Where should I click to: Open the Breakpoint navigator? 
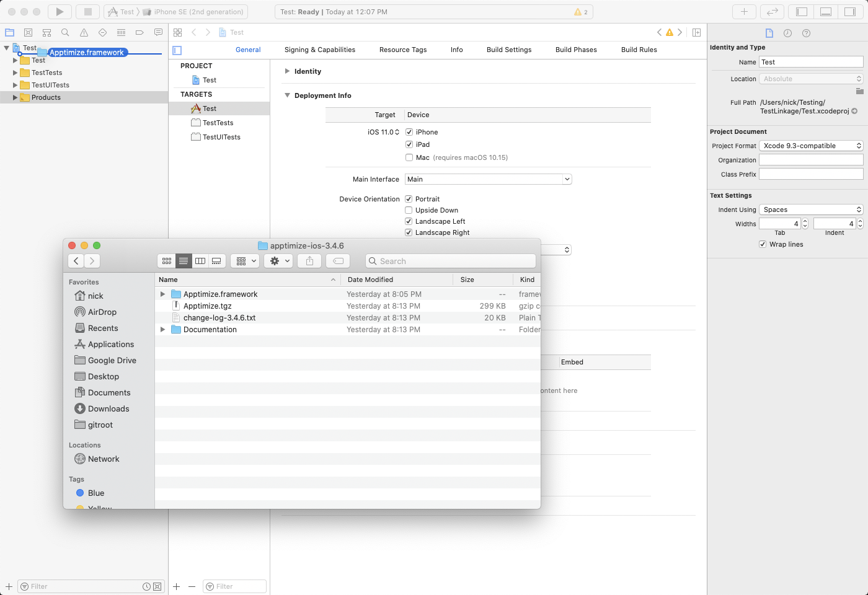point(139,32)
